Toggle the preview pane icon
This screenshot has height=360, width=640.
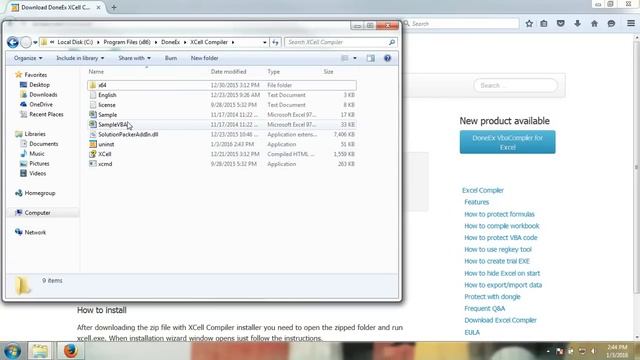[x=371, y=58]
